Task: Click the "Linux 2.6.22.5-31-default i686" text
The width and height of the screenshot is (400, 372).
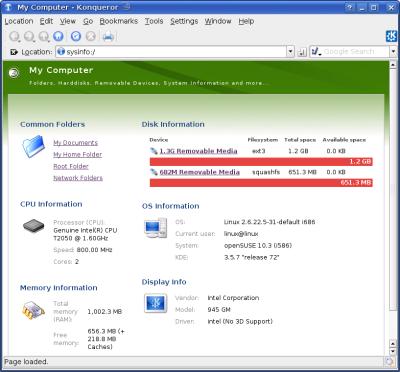Action: click(x=269, y=222)
